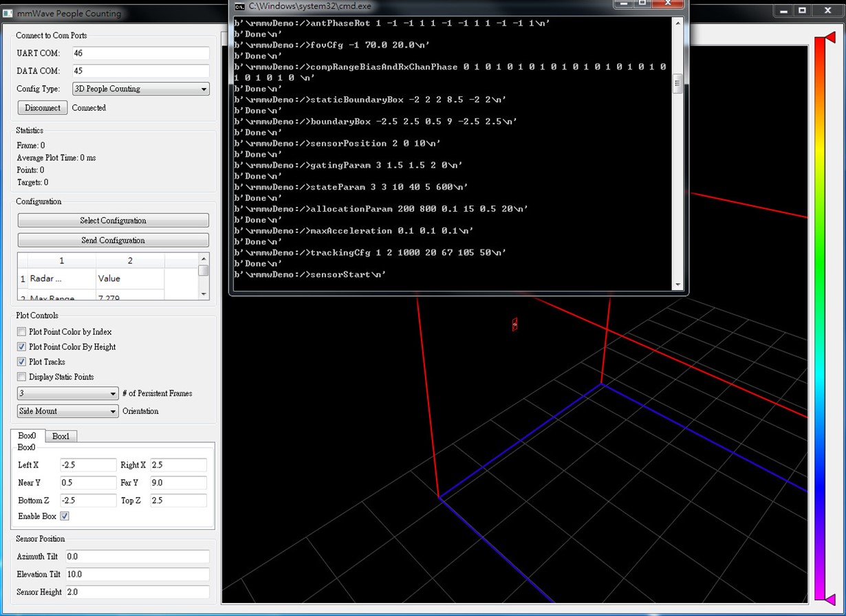846x616 pixels.
Task: Click the small red target marker in 3D plot
Action: tap(514, 324)
